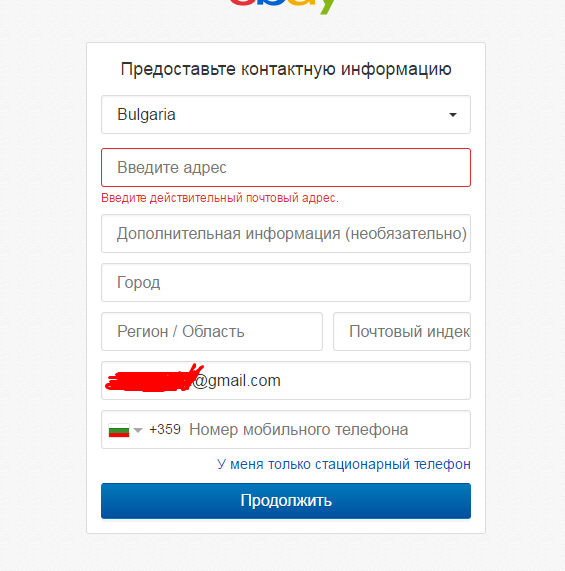Click the Дополнительная информация optional field
Screen dimensions: 565x571
[286, 233]
